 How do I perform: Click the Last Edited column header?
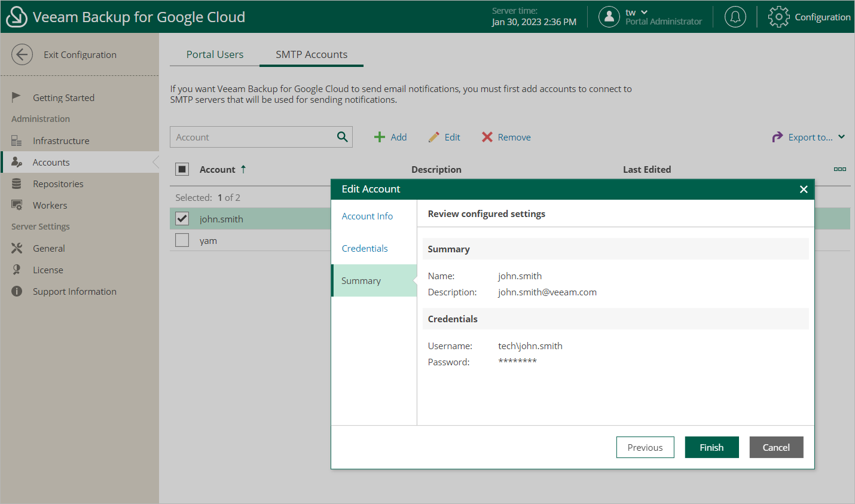tap(647, 169)
